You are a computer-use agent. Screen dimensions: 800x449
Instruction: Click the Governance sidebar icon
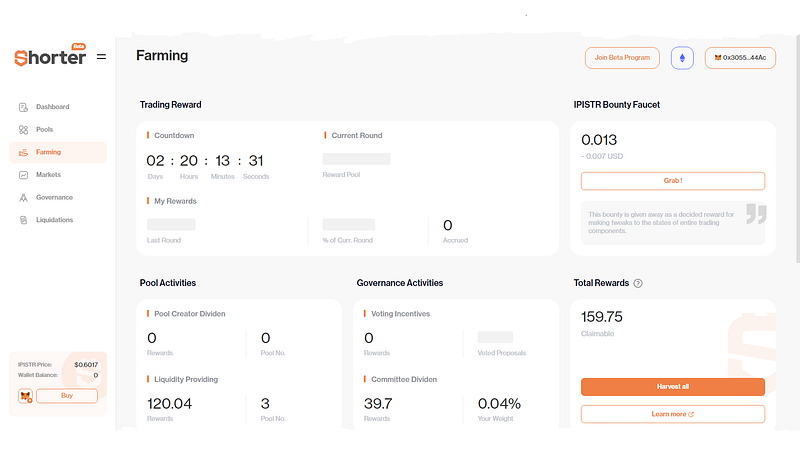pos(23,197)
